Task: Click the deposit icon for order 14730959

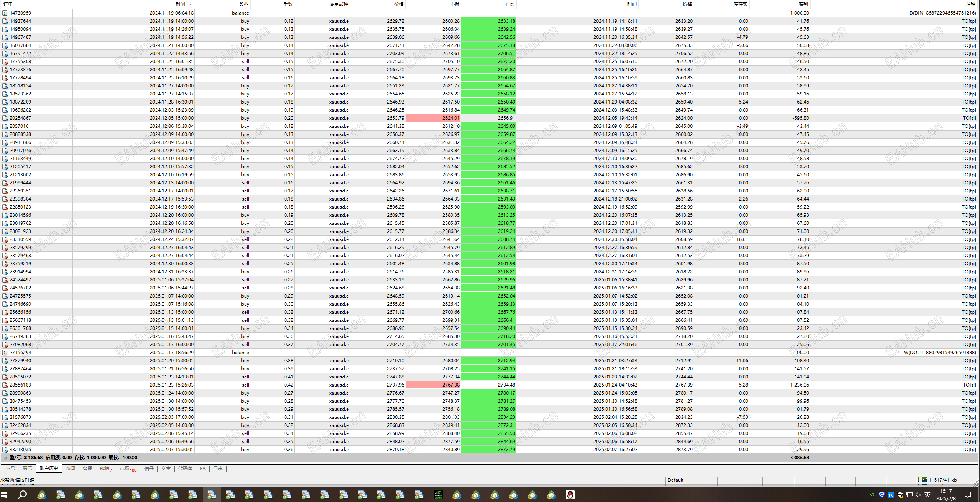Action: [x=5, y=13]
